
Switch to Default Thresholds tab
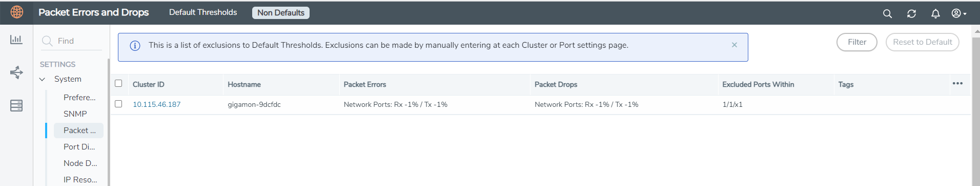click(203, 12)
